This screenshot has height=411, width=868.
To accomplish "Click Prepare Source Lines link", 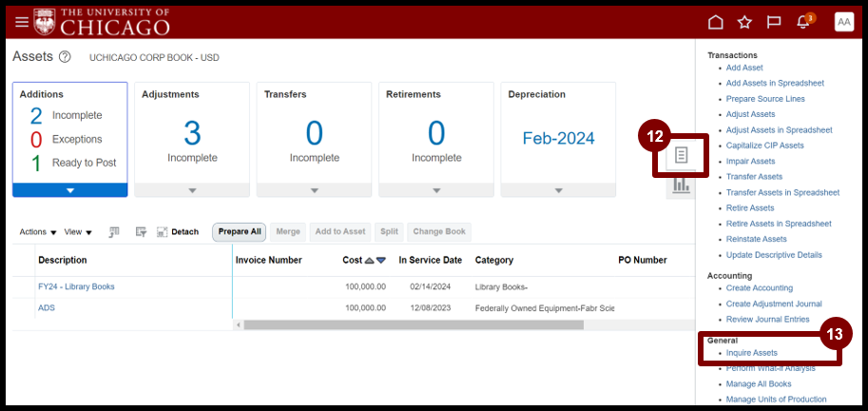I will (x=765, y=99).
